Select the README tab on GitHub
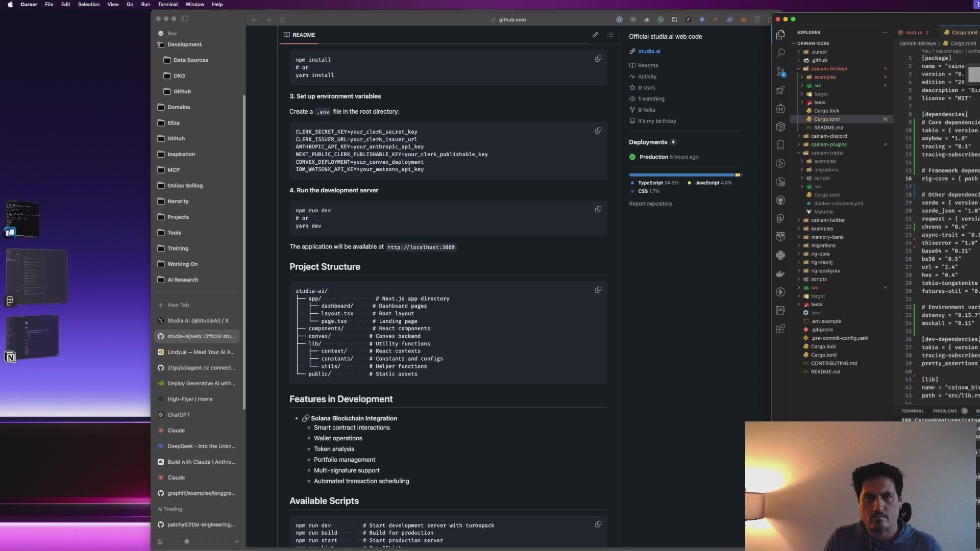 [x=300, y=35]
